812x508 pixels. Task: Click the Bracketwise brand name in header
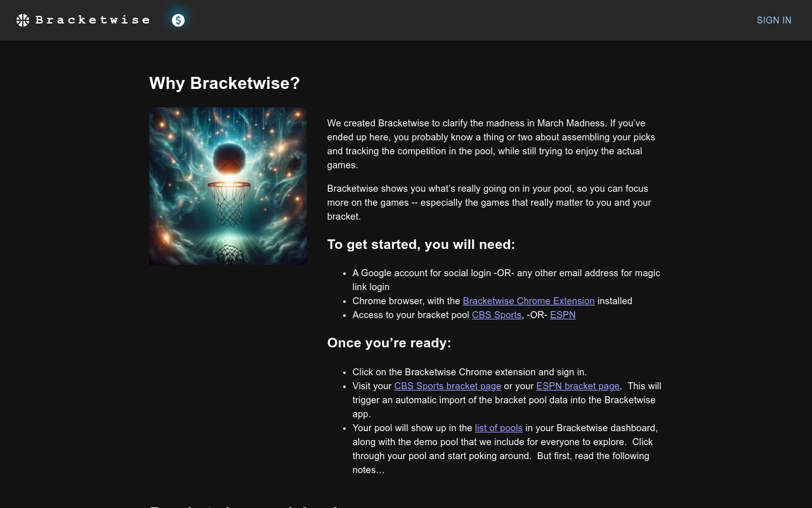coord(93,20)
